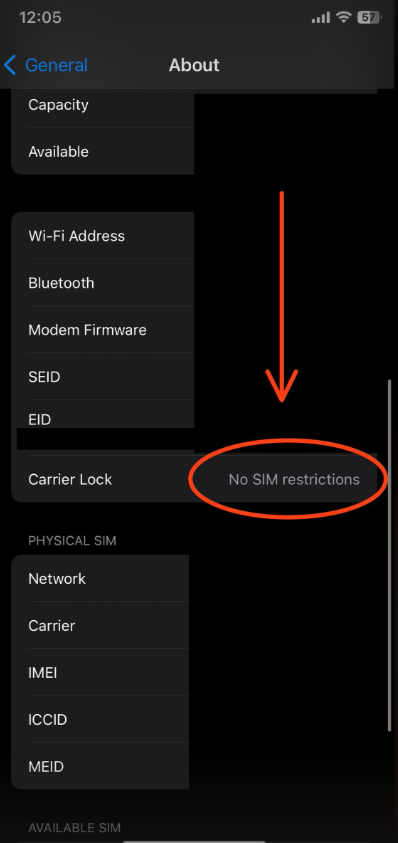398x843 pixels.
Task: Tap the No SIM restrictions value
Action: coord(294,479)
